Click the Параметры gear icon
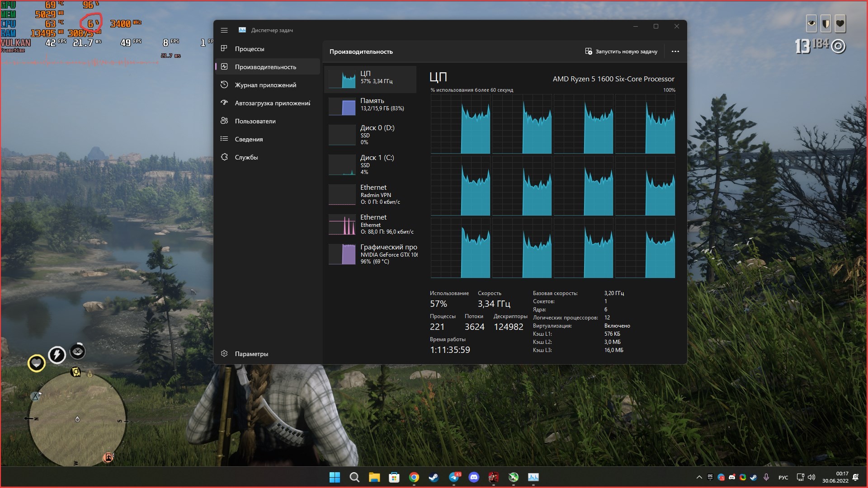The image size is (868, 488). tap(224, 353)
